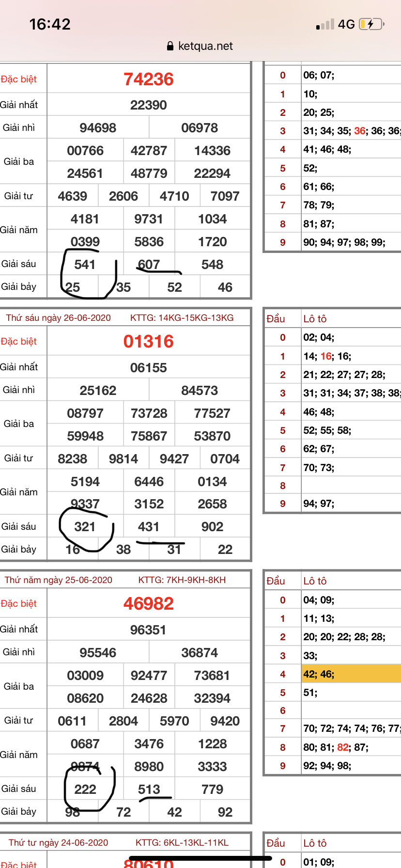
Task: Tap sixth prize number 222
Action: 85,789
